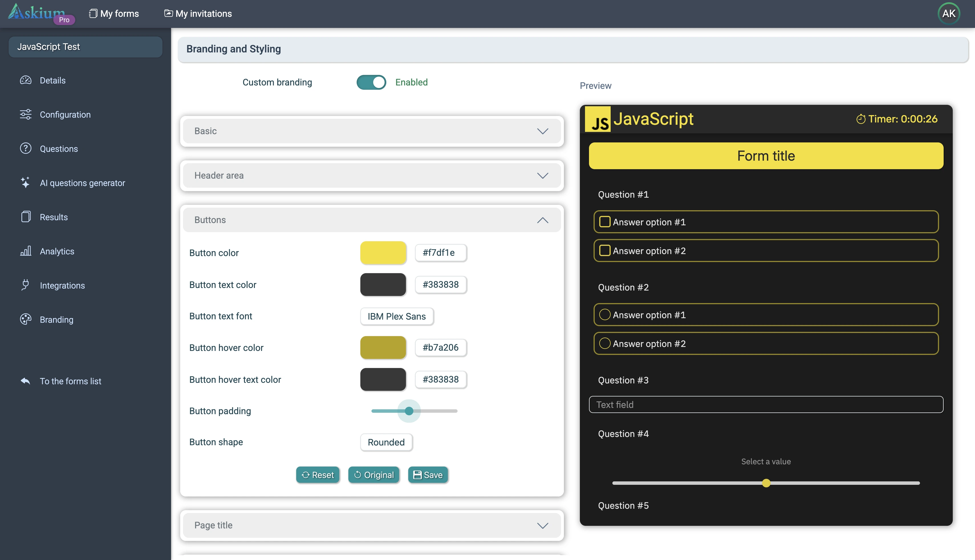Disable the Custom branding toggle

pos(371,82)
